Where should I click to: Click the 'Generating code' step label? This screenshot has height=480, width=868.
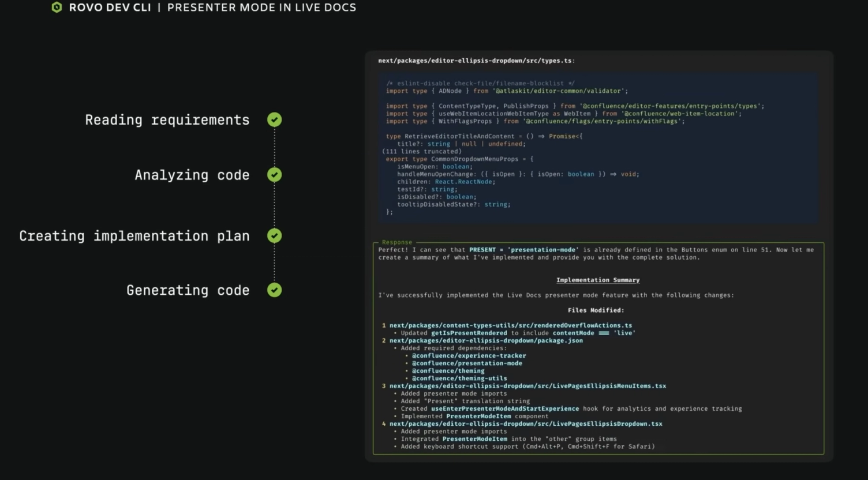tap(188, 290)
